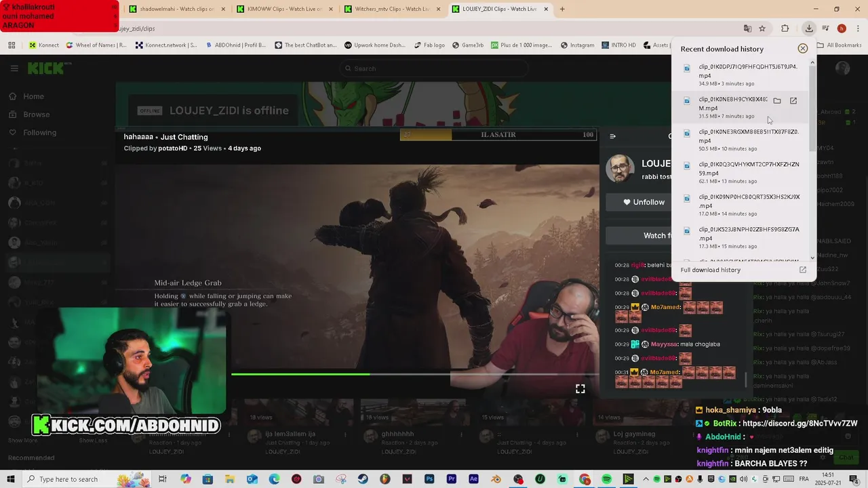Open Steam from the taskbar
This screenshot has width=868, height=488.
(x=363, y=479)
